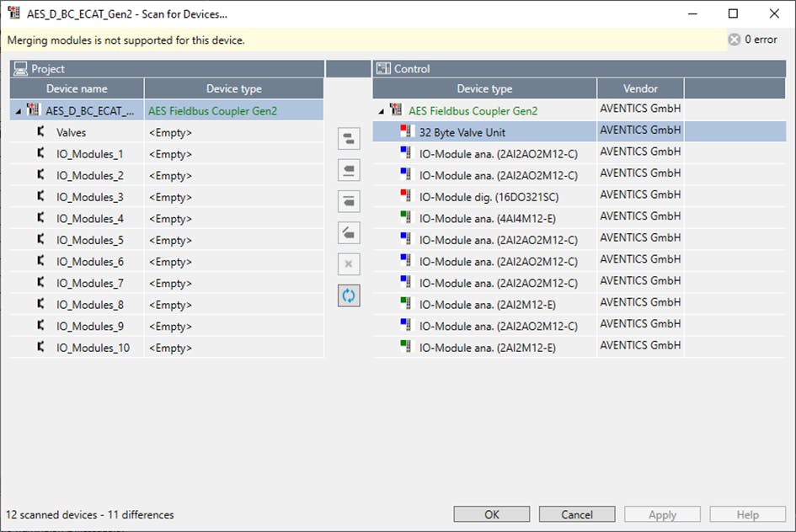Viewport: 796px width, 532px height.
Task: Click the module icon of IO-Module dig. (16DO321SC)
Action: pos(406,196)
